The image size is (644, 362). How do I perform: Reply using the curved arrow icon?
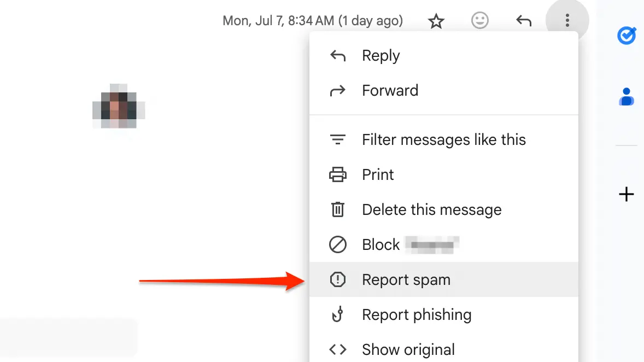point(523,21)
